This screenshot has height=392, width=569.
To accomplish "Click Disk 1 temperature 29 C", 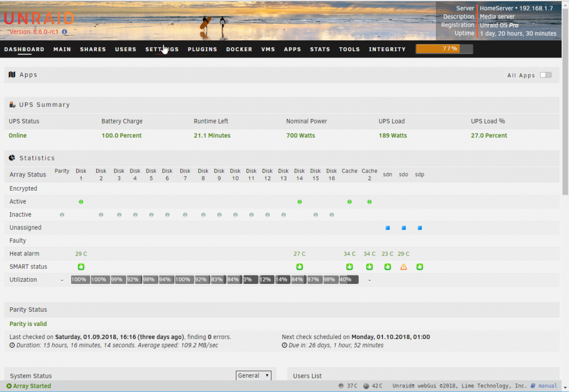I will 81,254.
